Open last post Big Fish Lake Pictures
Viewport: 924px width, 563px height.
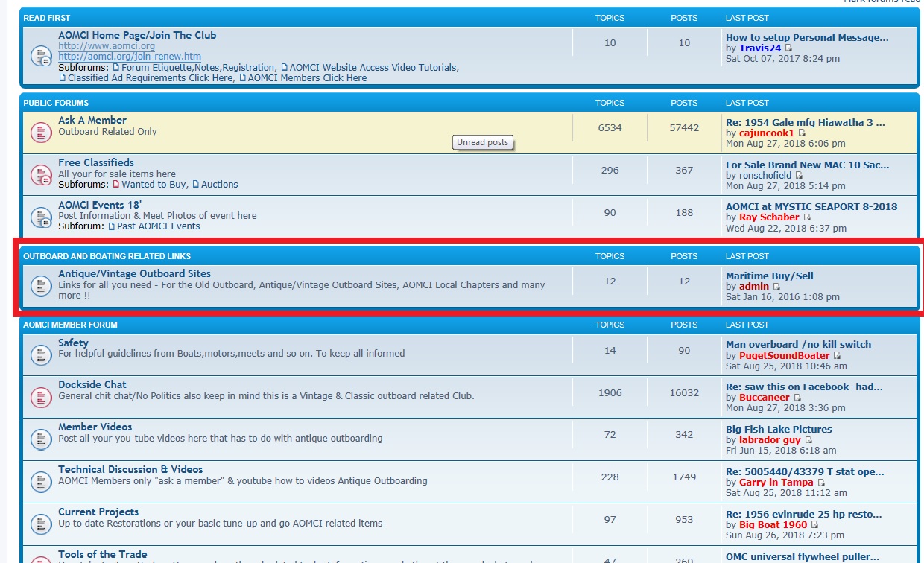779,429
